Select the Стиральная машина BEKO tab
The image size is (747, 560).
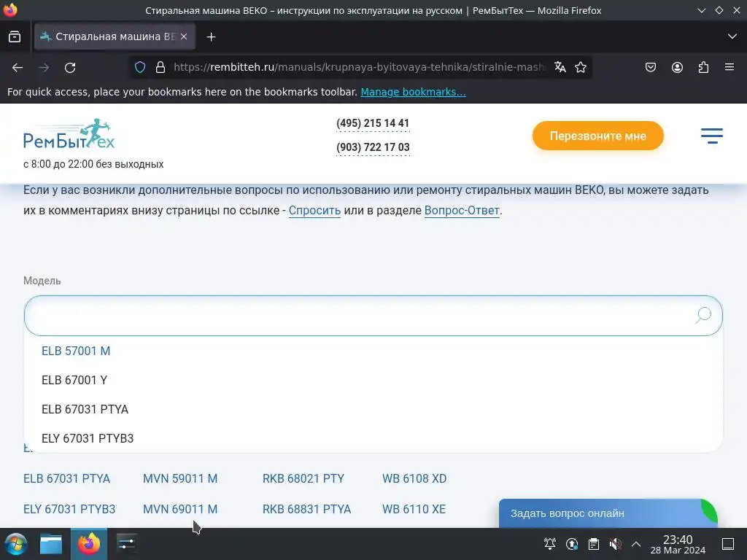pyautogui.click(x=115, y=36)
